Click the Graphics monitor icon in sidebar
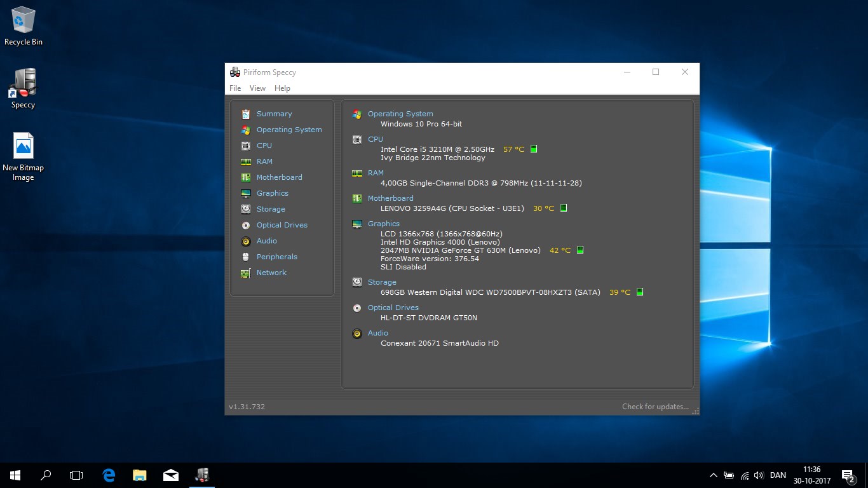The image size is (868, 488). (x=245, y=193)
